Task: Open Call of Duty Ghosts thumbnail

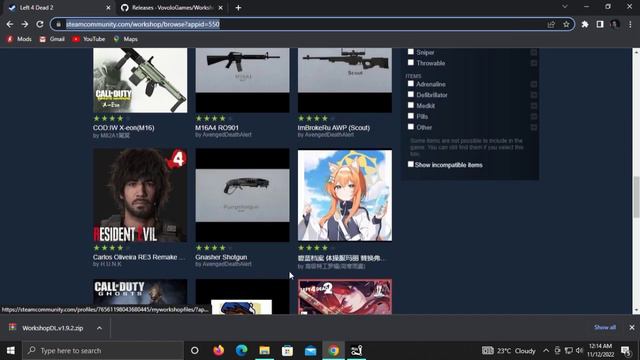Action: point(140,296)
